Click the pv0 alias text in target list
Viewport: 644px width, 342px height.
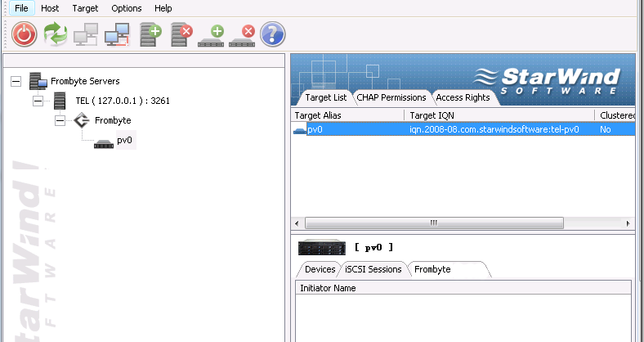click(x=315, y=129)
